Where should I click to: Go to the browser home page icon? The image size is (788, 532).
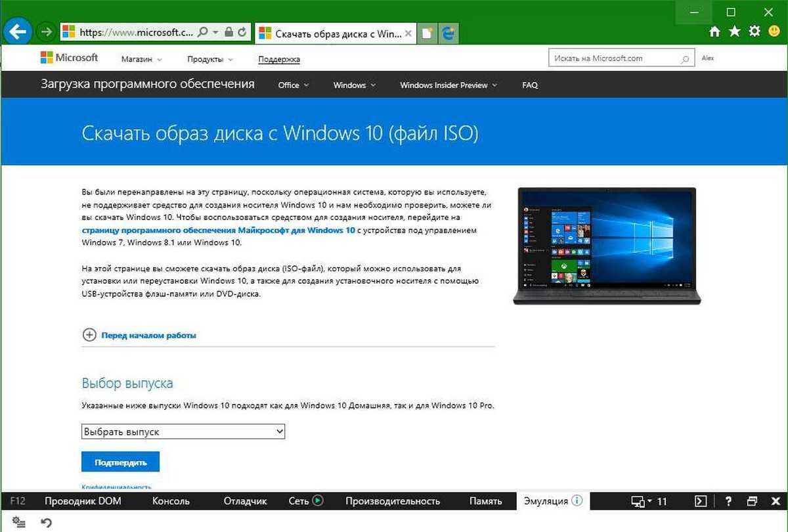pyautogui.click(x=715, y=32)
